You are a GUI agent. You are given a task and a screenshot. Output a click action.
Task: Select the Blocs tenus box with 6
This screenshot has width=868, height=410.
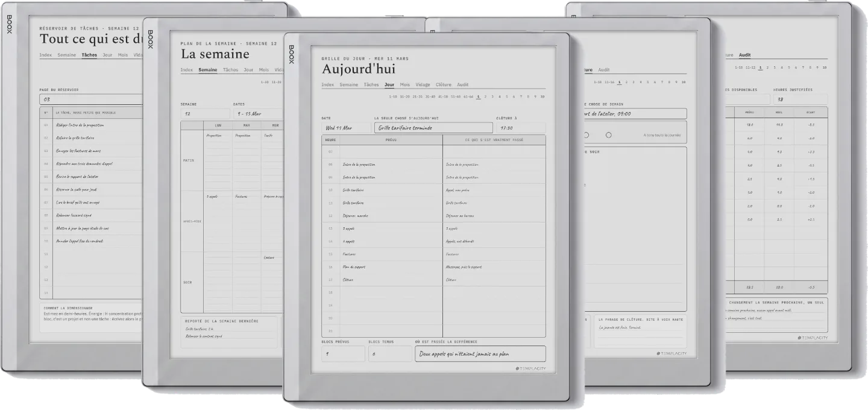point(389,354)
